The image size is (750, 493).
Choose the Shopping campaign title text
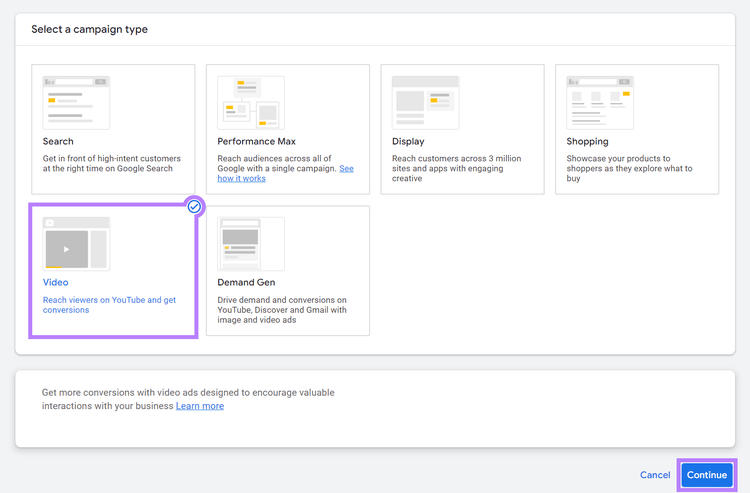pos(587,142)
